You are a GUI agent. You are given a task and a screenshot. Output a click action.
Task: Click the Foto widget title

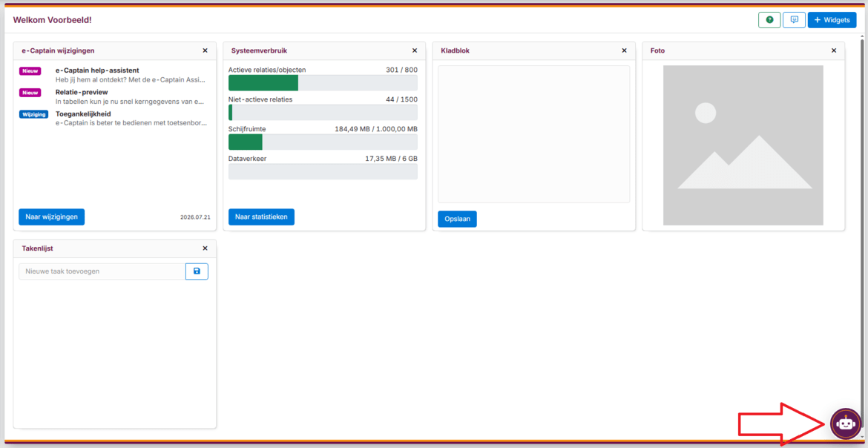coord(657,50)
